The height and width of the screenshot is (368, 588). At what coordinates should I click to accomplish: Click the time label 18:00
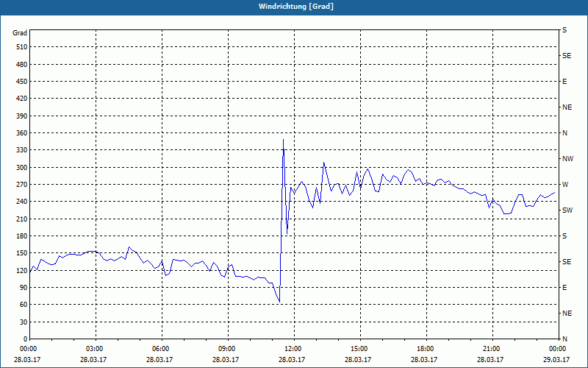click(x=425, y=348)
